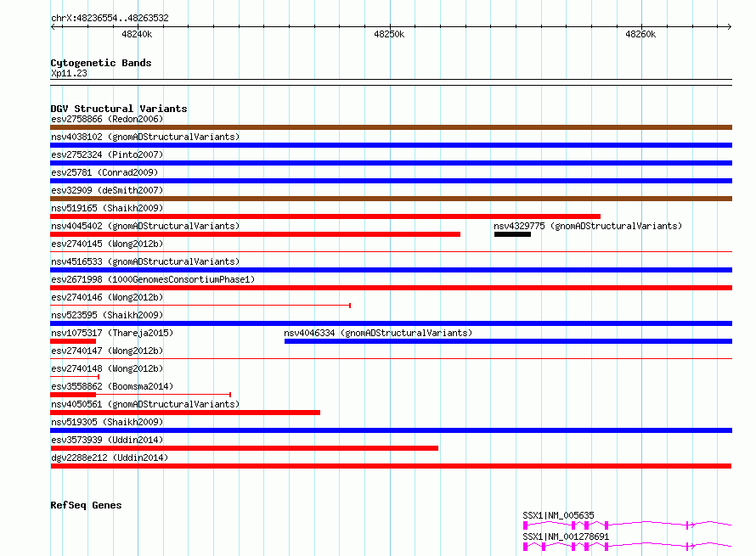
Task: Click esv2671998 (1000GenomesConsortiumPhase1) label
Action: click(x=153, y=279)
